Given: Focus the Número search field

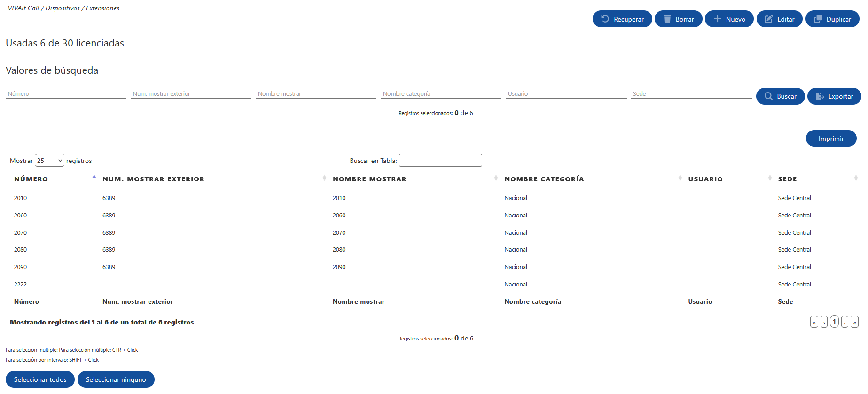Looking at the screenshot, I should tap(66, 94).
